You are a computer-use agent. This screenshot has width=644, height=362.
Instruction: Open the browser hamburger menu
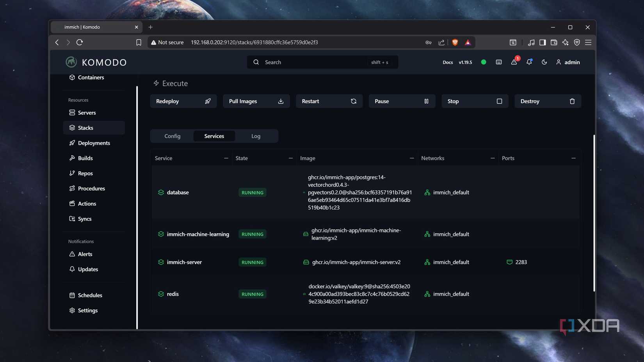point(588,43)
